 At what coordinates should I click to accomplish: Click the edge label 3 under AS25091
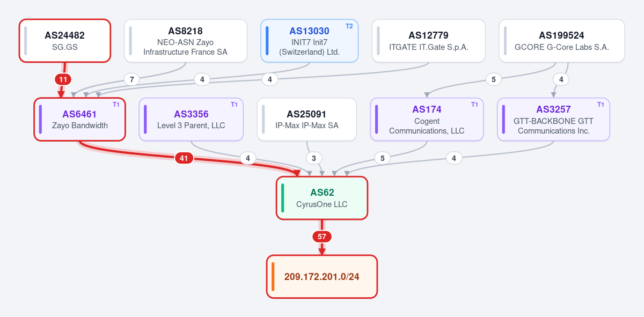click(314, 158)
